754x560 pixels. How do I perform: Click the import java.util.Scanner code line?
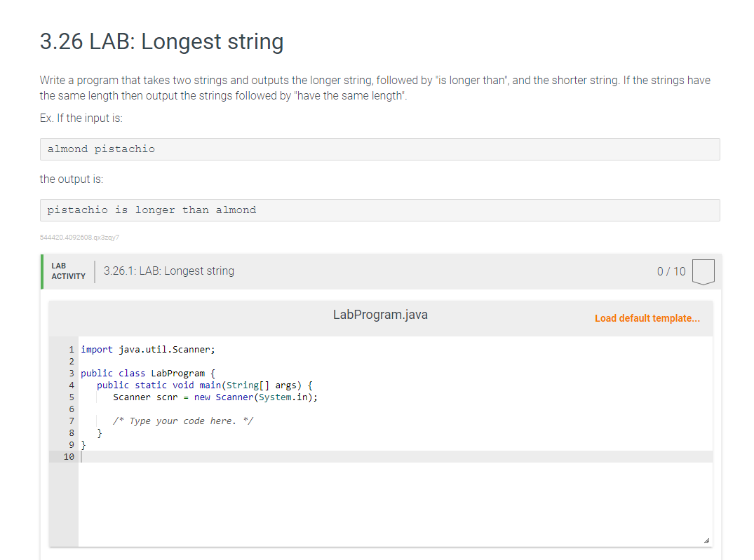pyautogui.click(x=147, y=350)
